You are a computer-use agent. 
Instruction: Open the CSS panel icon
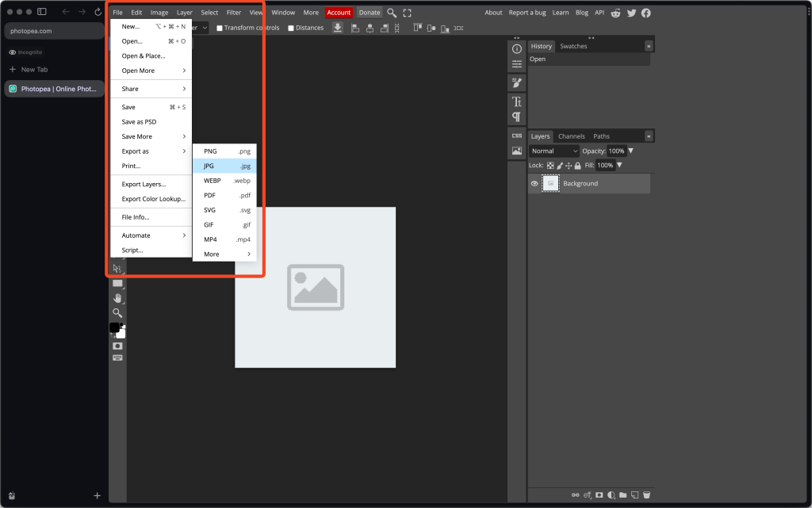click(517, 136)
